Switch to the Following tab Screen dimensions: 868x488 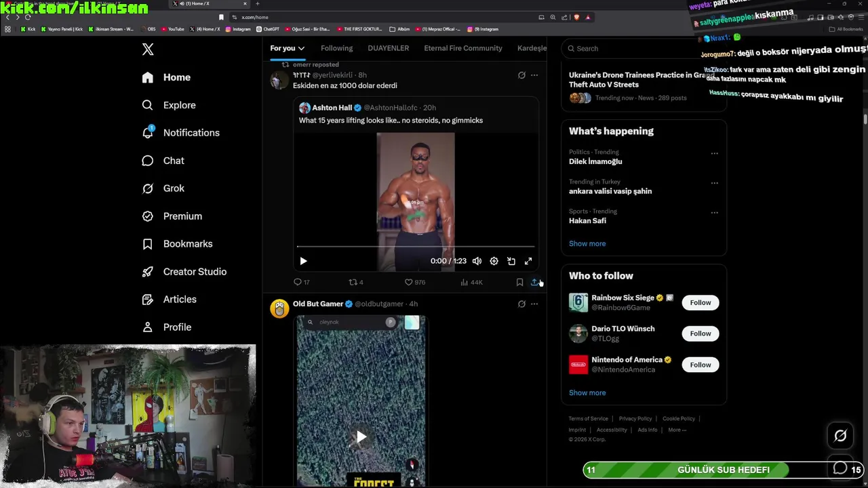pyautogui.click(x=336, y=48)
